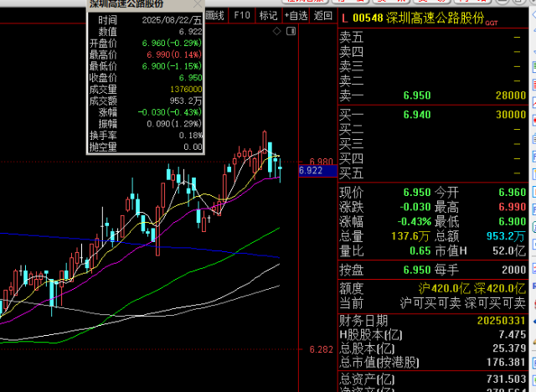The width and height of the screenshot is (536, 392).
Task: Click the red L marker before 00548
Action: tap(344, 18)
